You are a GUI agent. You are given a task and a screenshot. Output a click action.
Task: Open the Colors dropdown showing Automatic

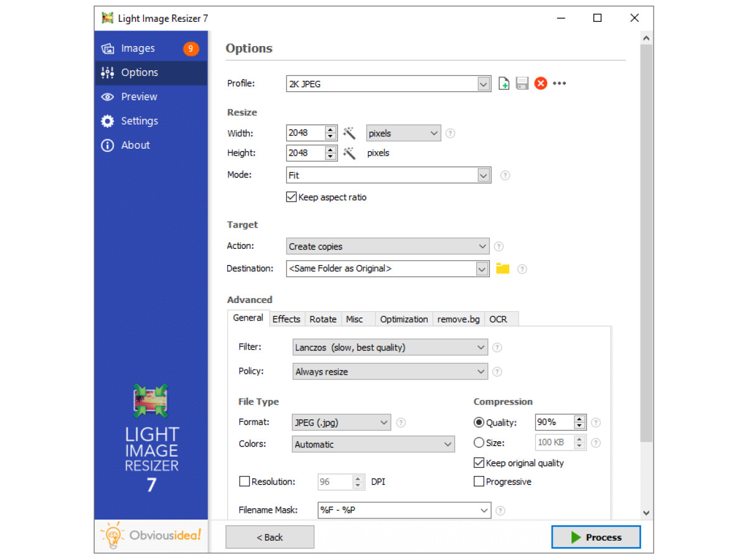tap(374, 444)
